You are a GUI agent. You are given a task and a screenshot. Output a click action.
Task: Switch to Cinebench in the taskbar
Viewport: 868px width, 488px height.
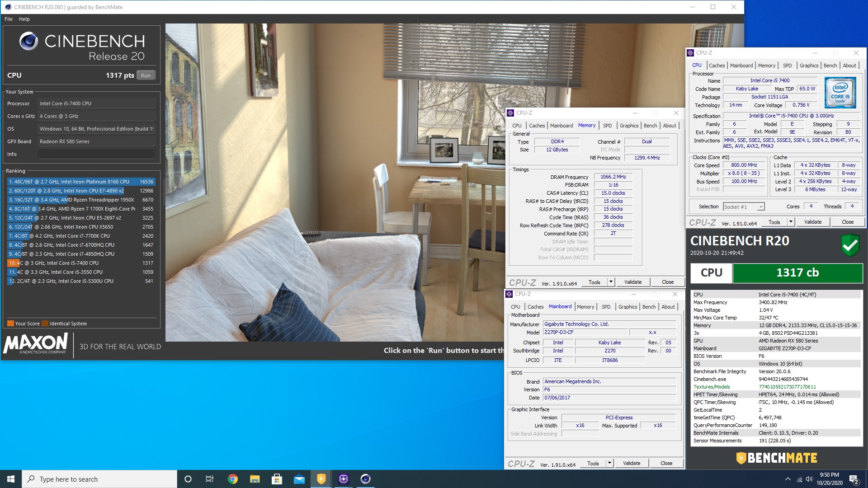click(365, 479)
